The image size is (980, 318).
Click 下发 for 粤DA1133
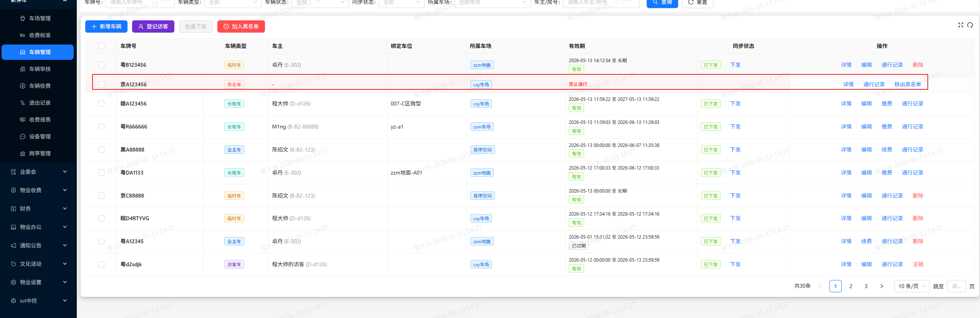(736, 173)
